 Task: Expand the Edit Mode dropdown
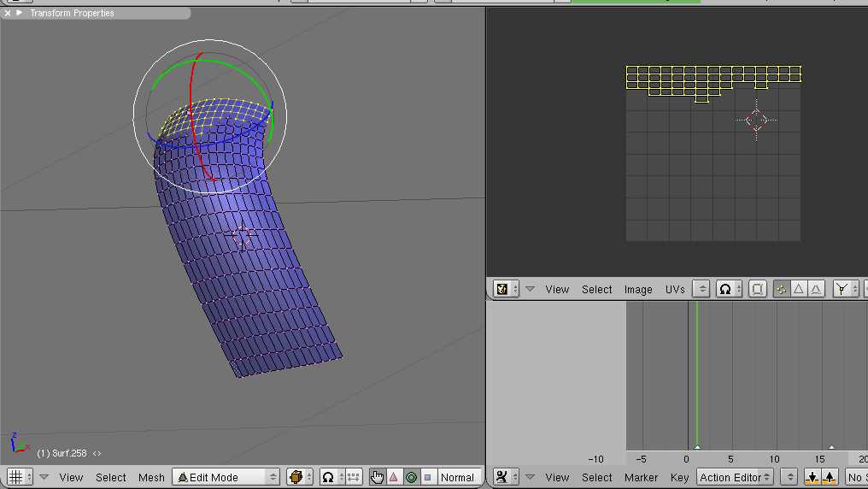point(226,477)
